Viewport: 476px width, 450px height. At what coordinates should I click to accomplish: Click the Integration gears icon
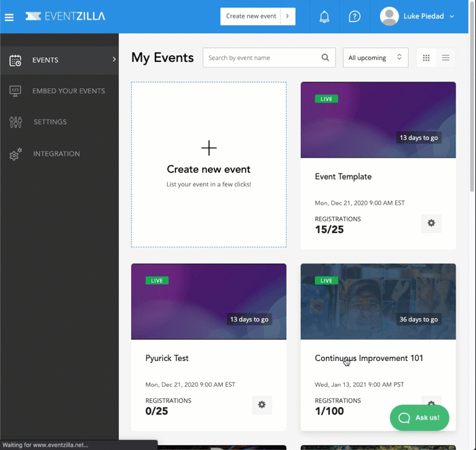[x=16, y=154]
